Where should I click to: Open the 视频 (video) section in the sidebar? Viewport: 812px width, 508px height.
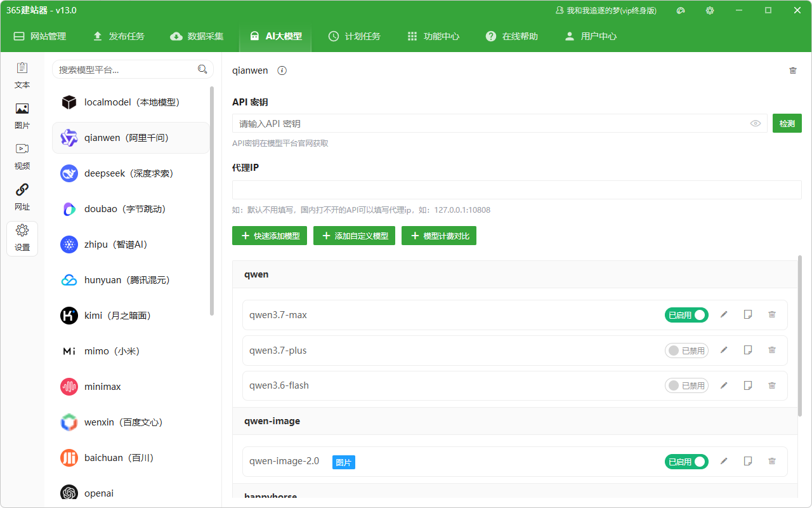coord(22,157)
